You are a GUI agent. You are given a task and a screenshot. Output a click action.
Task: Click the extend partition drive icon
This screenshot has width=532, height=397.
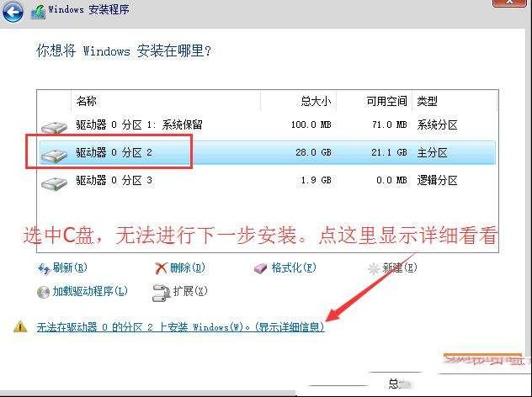coord(161,293)
